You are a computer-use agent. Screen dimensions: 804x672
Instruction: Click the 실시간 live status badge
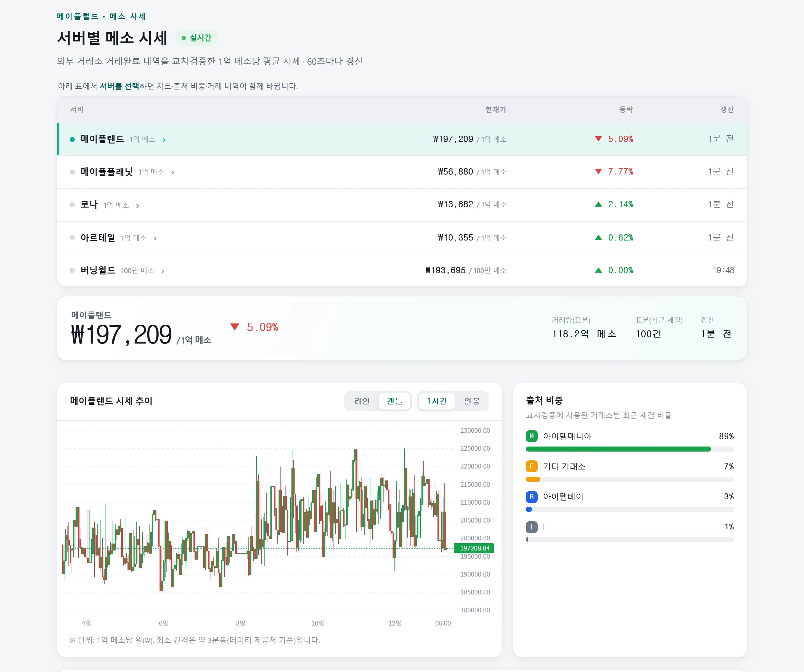tap(196, 37)
